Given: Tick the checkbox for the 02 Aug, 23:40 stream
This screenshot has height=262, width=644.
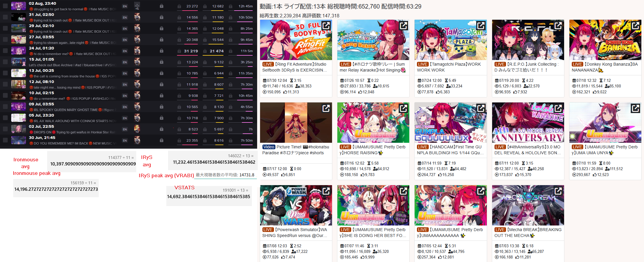Looking at the screenshot, I should click(5, 6).
